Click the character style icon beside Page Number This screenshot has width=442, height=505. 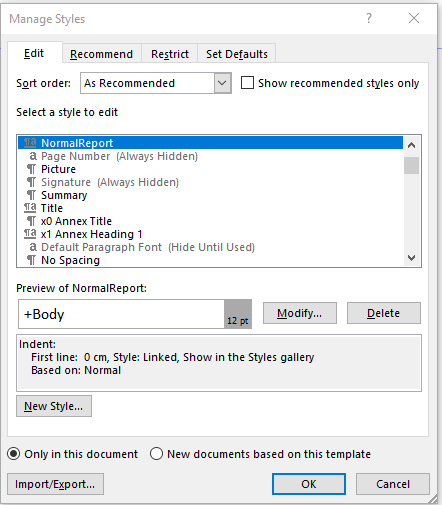[x=33, y=156]
